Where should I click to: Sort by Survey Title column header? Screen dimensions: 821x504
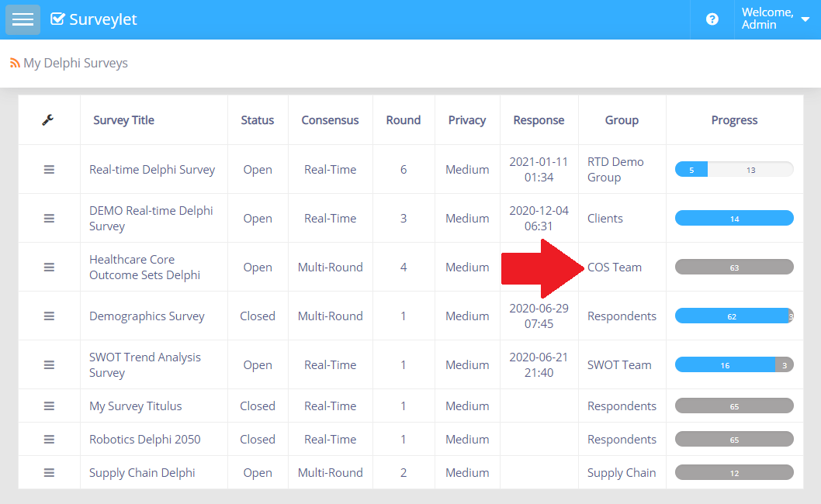coord(123,120)
